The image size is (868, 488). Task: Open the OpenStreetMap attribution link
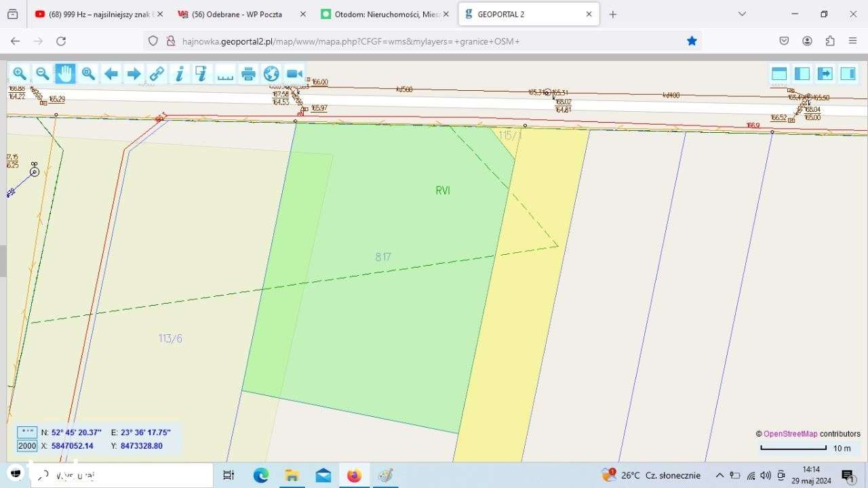tap(790, 434)
